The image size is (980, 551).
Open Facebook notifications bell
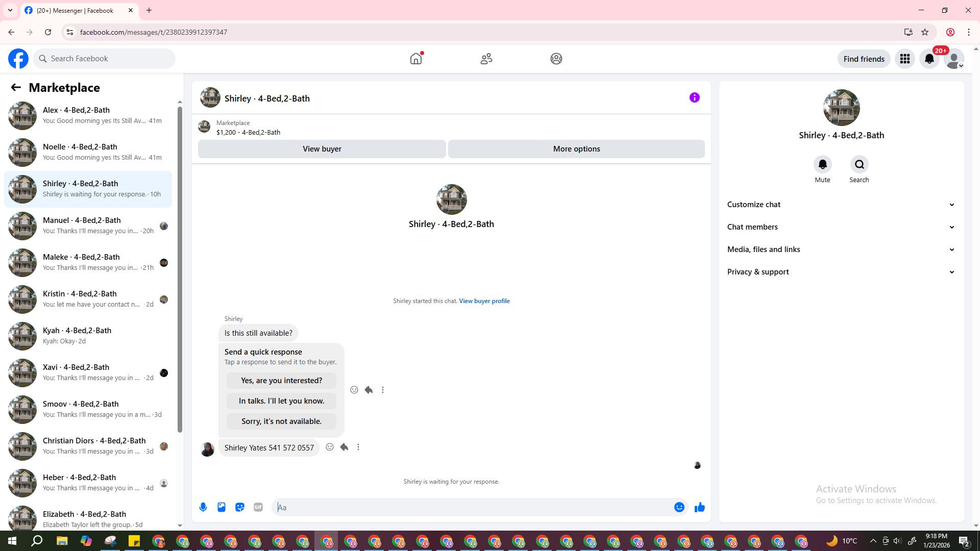pyautogui.click(x=929, y=59)
